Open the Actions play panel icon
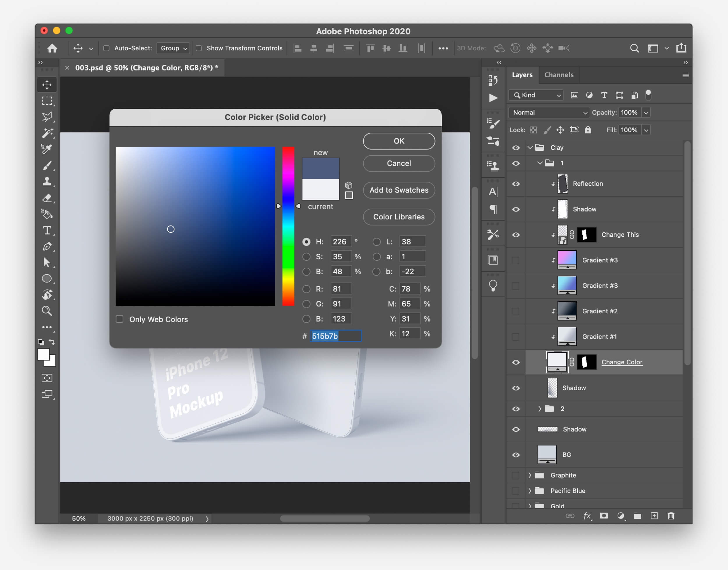Image resolution: width=728 pixels, height=570 pixels. (x=493, y=98)
